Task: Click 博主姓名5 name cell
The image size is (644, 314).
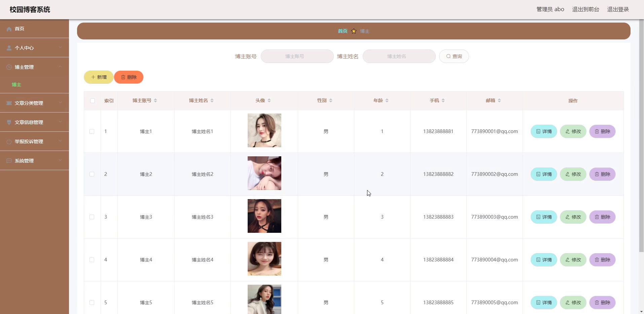Action: 203,303
